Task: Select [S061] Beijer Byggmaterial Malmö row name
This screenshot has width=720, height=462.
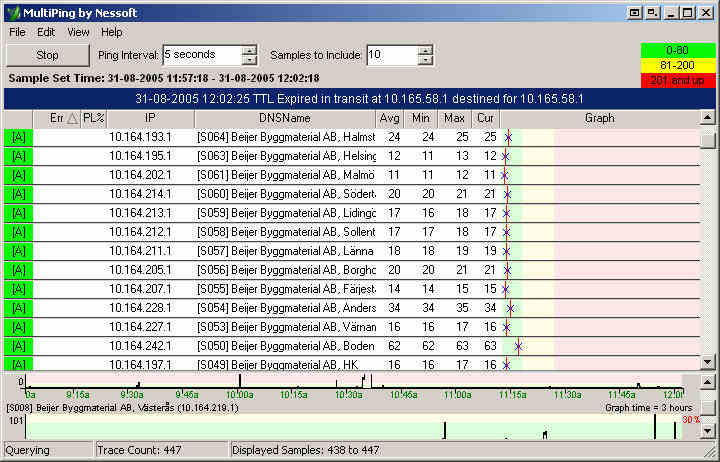Action: tap(286, 175)
